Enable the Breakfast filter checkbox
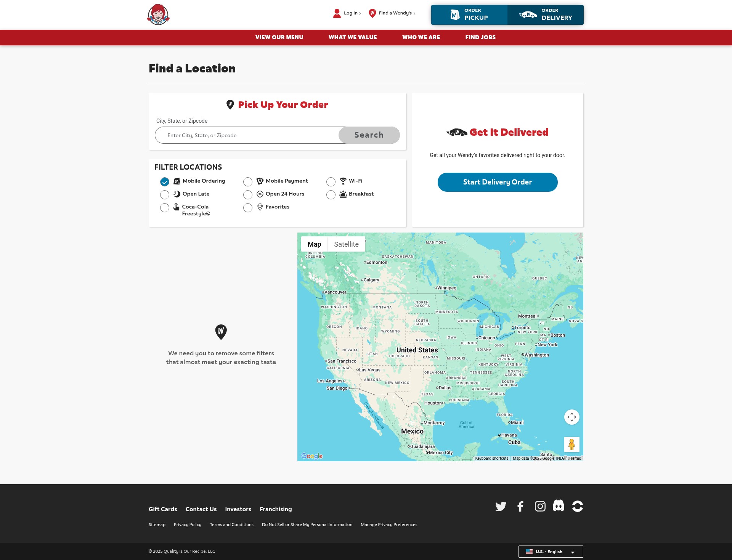Image resolution: width=732 pixels, height=560 pixels. click(x=331, y=195)
